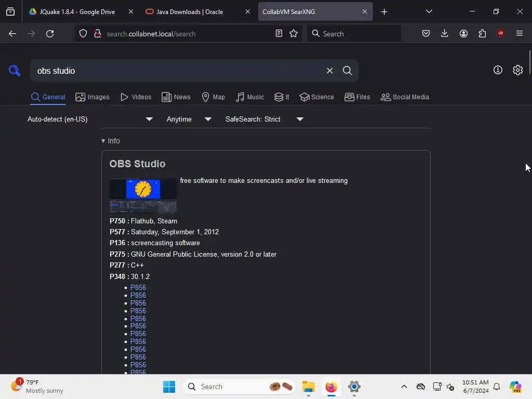
Task: Open notification bell in system tray
Action: (x=497, y=387)
